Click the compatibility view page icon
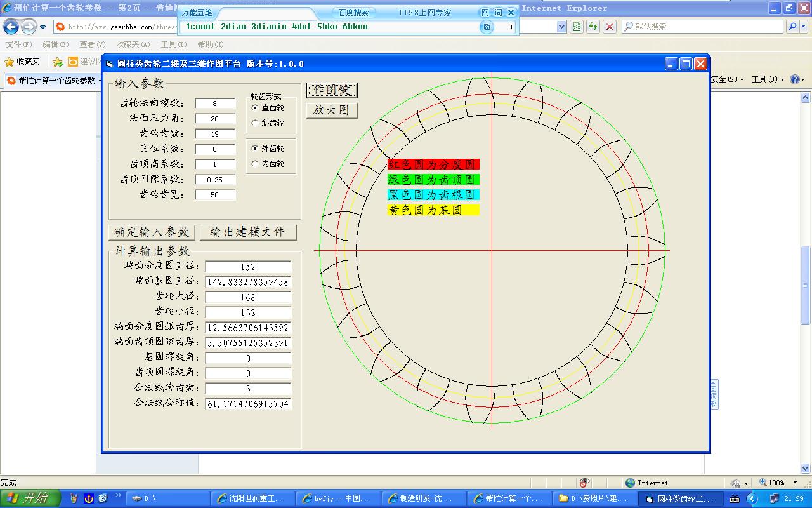Screen dimensions: 812x508 577,27
